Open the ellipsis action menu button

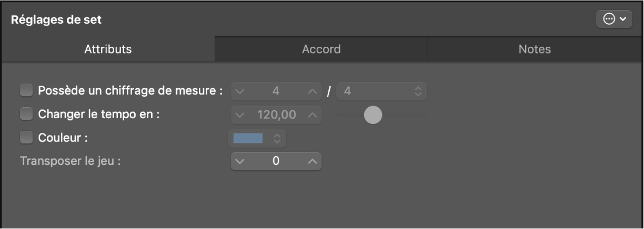click(x=614, y=19)
